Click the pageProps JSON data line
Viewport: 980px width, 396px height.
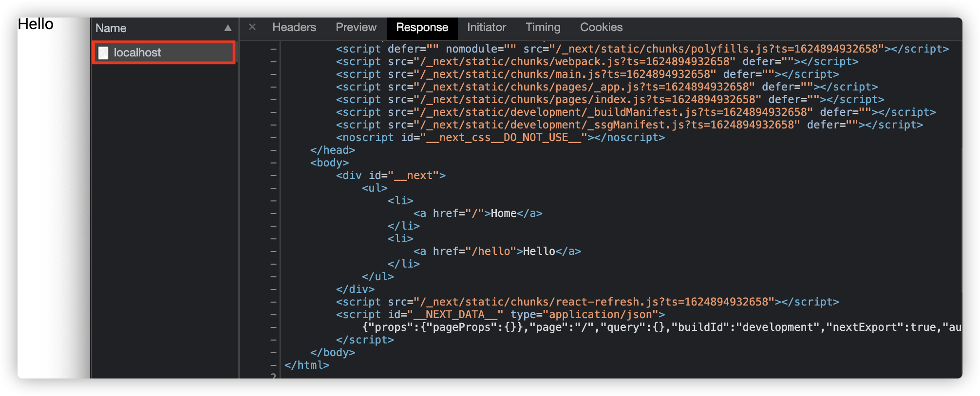coord(661,327)
